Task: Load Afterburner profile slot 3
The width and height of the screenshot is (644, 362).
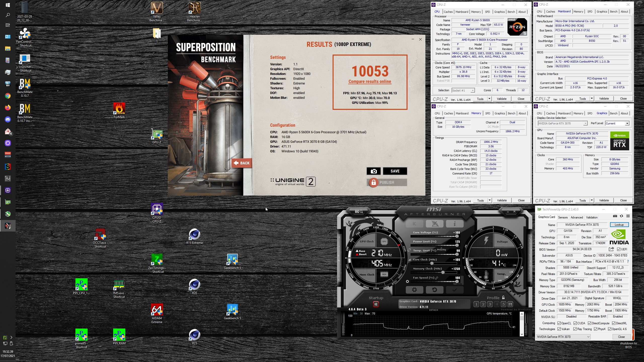Action: pos(490,304)
